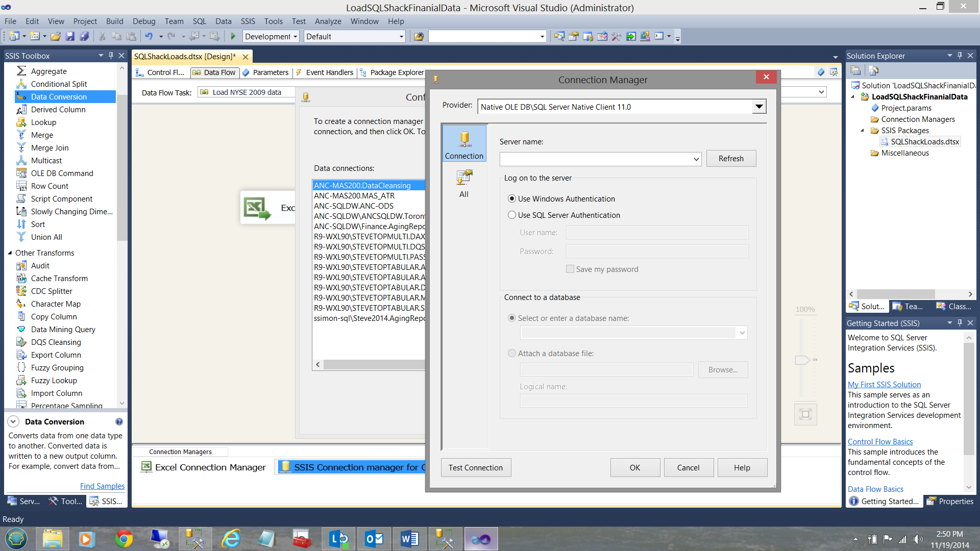Image resolution: width=980 pixels, height=551 pixels.
Task: Select Data Conversion in SSIS Toolbox
Action: pyautogui.click(x=59, y=96)
